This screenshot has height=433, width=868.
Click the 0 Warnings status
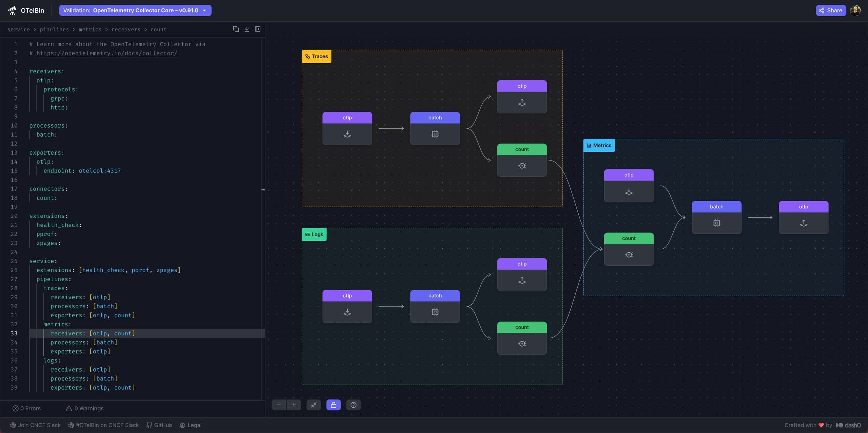coord(85,408)
